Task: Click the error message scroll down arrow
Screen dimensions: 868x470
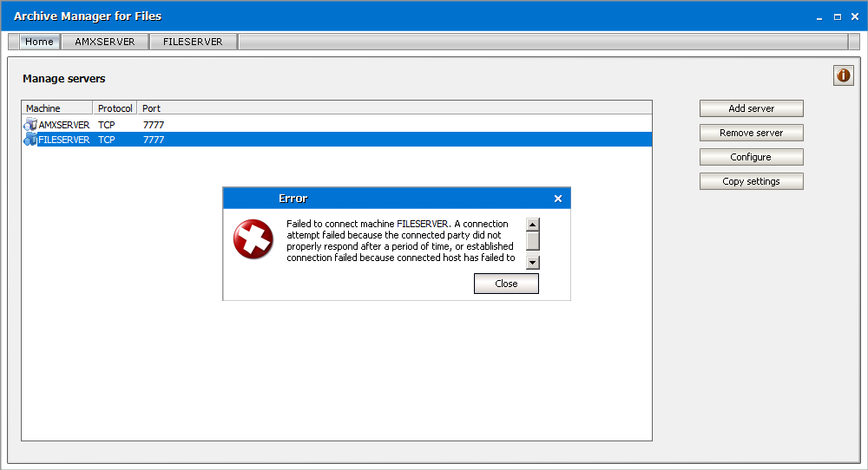Action: click(533, 263)
